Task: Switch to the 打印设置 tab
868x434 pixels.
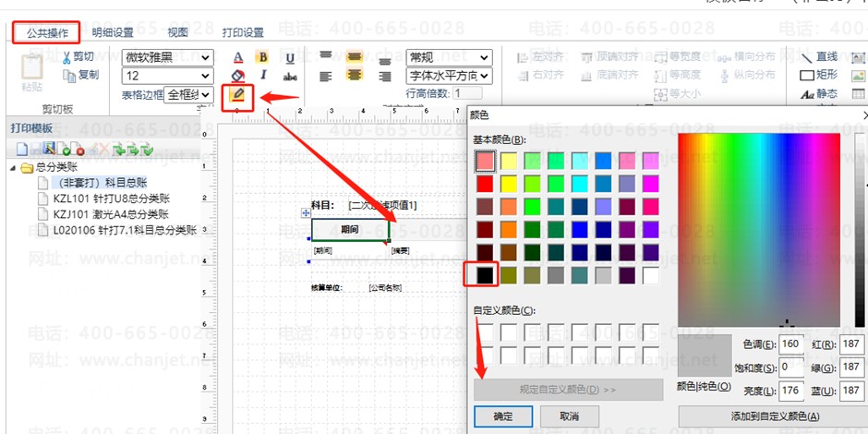Action: [243, 32]
